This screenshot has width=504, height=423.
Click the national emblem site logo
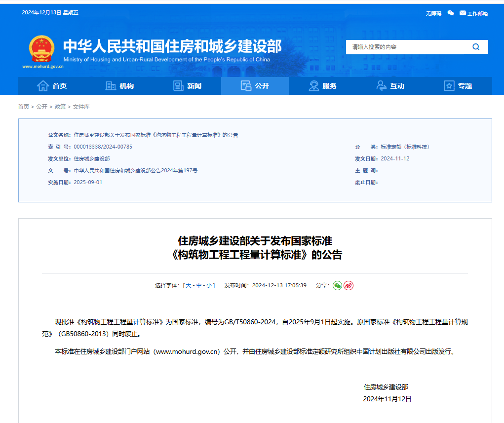pyautogui.click(x=41, y=48)
